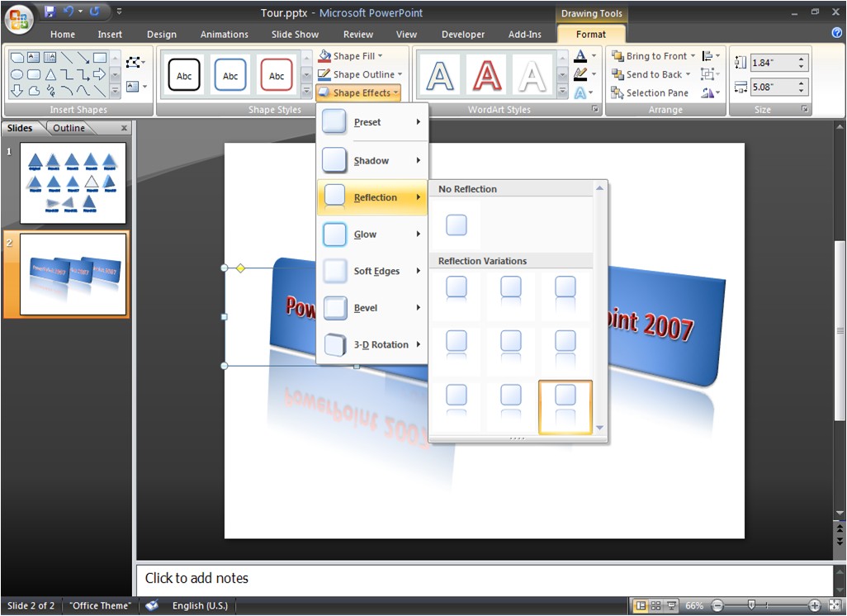This screenshot has height=616, width=847.
Task: Apply the blue outline WordArt style
Action: click(x=440, y=75)
